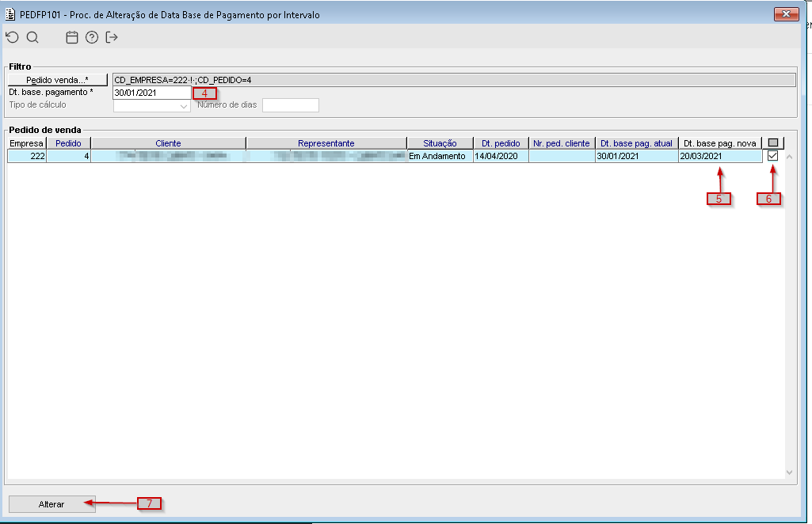Screen dimensions: 812x524
Task: Click the empty Nr. ped. cliente cell
Action: tap(562, 156)
